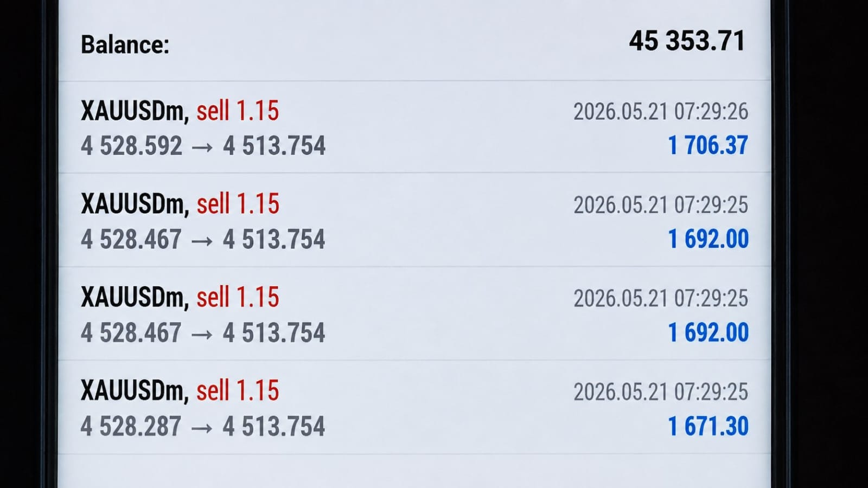
Task: Select the lower 1 692.00 profit value
Action: coord(708,332)
